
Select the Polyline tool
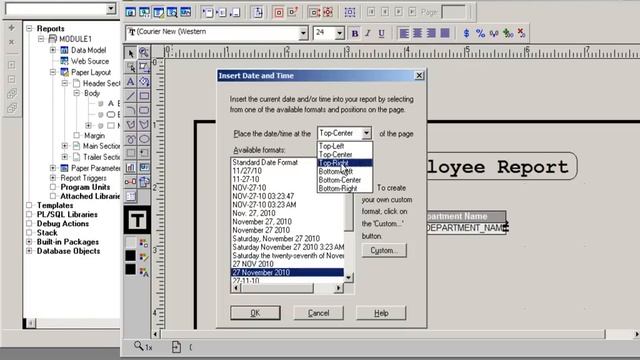144,124
